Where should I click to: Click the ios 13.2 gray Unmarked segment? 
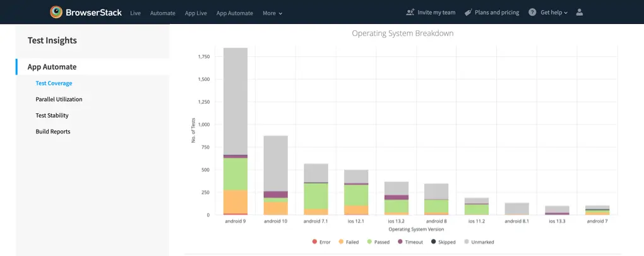(x=397, y=188)
